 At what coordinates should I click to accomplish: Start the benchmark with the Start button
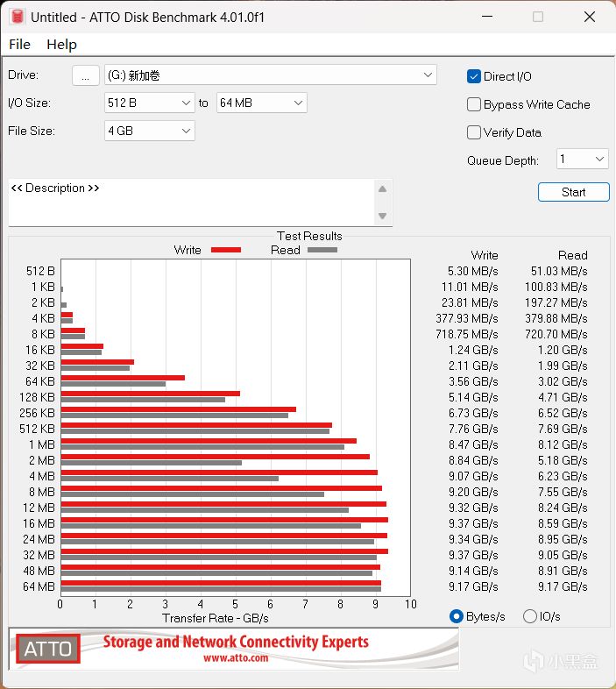coord(573,192)
